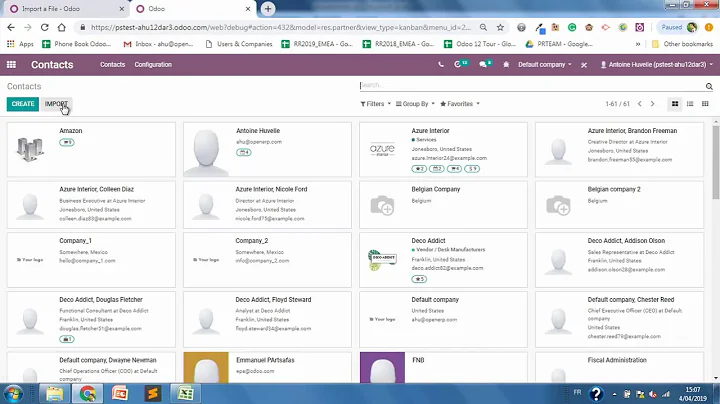Viewport: 720px width, 404px height.
Task: Click the phone call icon in navbar
Action: [x=441, y=65]
